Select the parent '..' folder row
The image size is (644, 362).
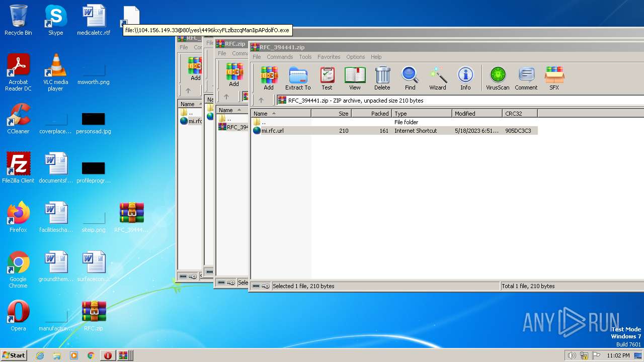pos(394,122)
